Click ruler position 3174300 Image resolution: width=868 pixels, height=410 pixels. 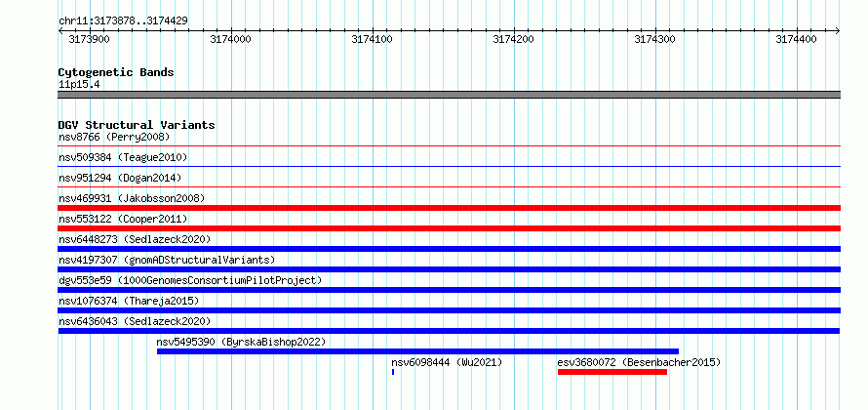655,39
